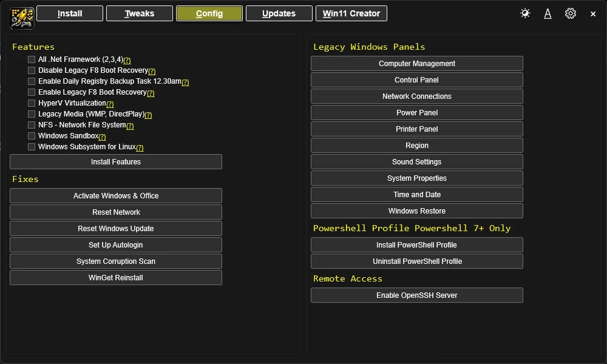The width and height of the screenshot is (607, 364).
Task: Open help (?) for Enable Legacy F8 Boot Recovery
Action: click(151, 93)
